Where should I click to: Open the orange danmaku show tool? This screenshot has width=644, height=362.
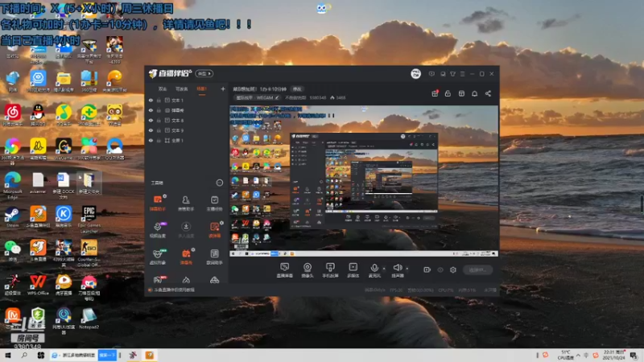(x=186, y=257)
